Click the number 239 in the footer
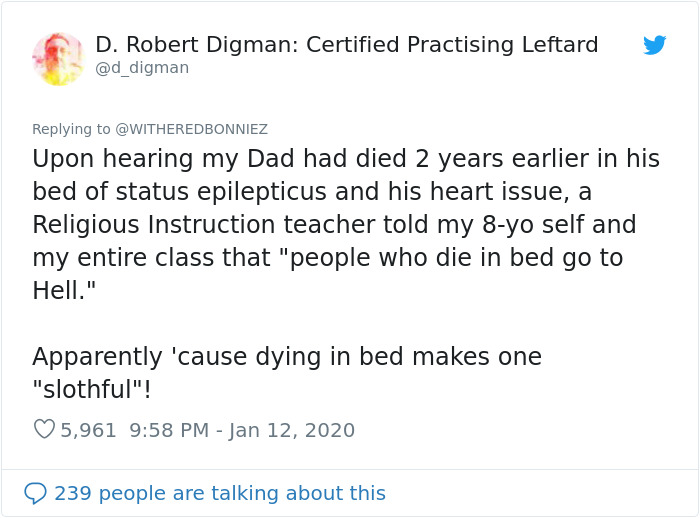 coord(73,493)
